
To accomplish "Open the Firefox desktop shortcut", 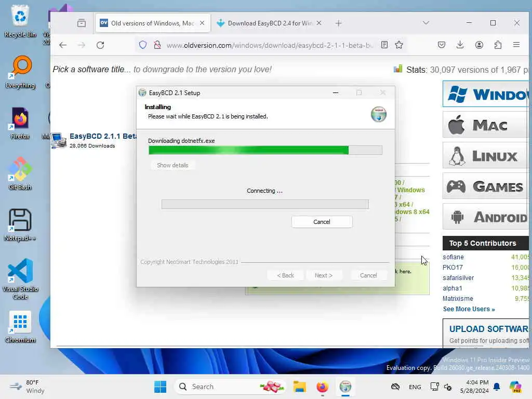I will pos(20,123).
